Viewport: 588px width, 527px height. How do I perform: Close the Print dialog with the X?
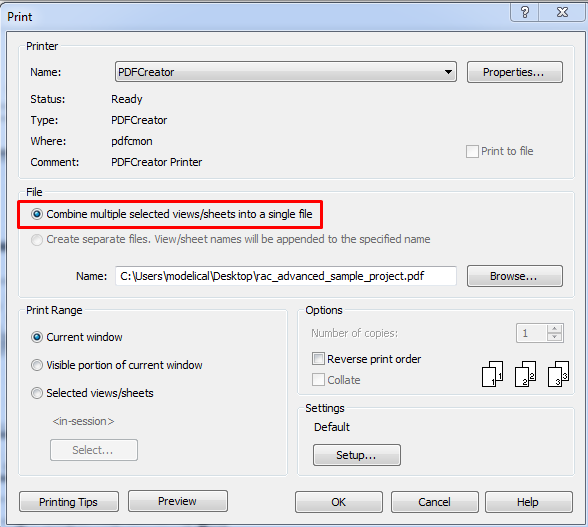(562, 13)
